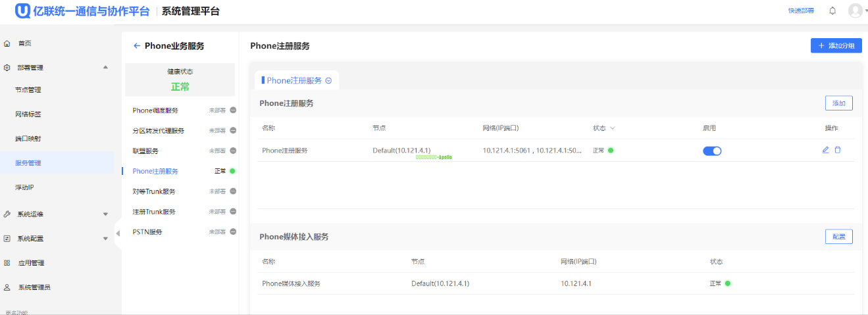Image resolution: width=868 pixels, height=315 pixels.
Task: Select 服务管理 in the sidebar menu
Action: pyautogui.click(x=28, y=163)
